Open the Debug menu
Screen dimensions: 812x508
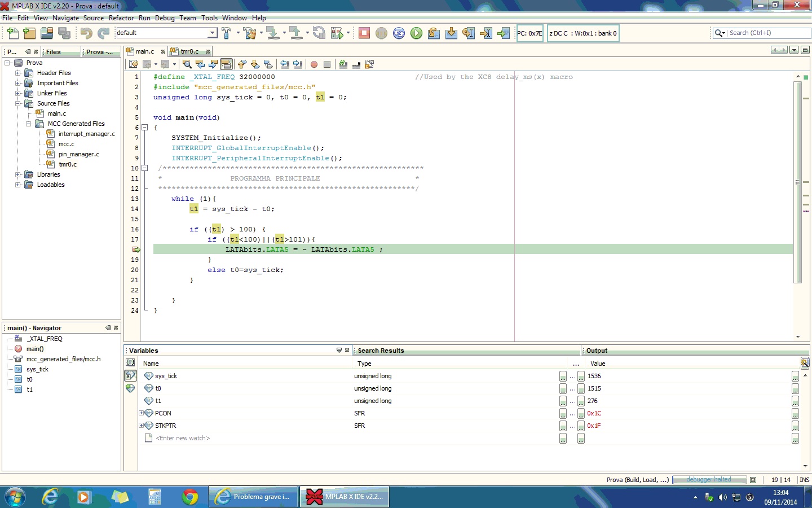165,18
